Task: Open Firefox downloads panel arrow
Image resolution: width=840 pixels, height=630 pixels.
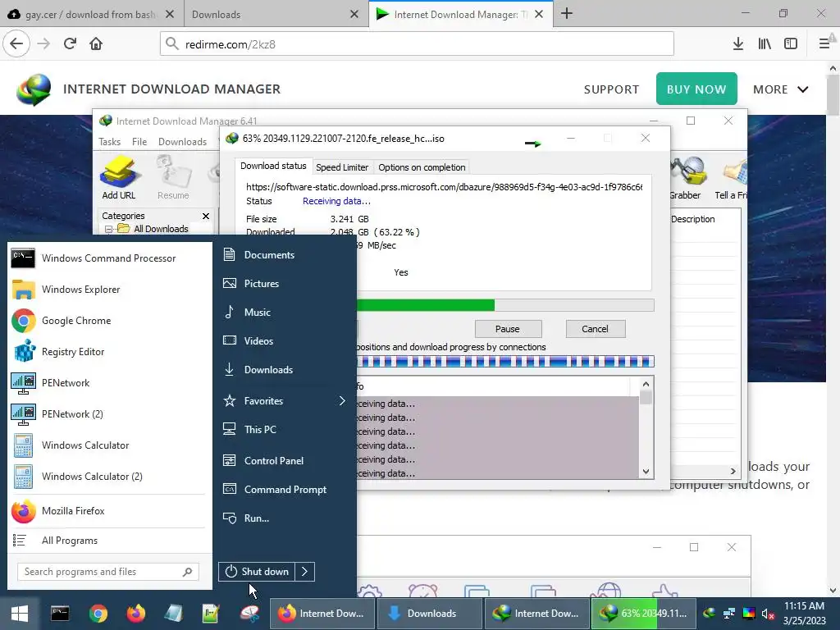Action: (x=738, y=44)
